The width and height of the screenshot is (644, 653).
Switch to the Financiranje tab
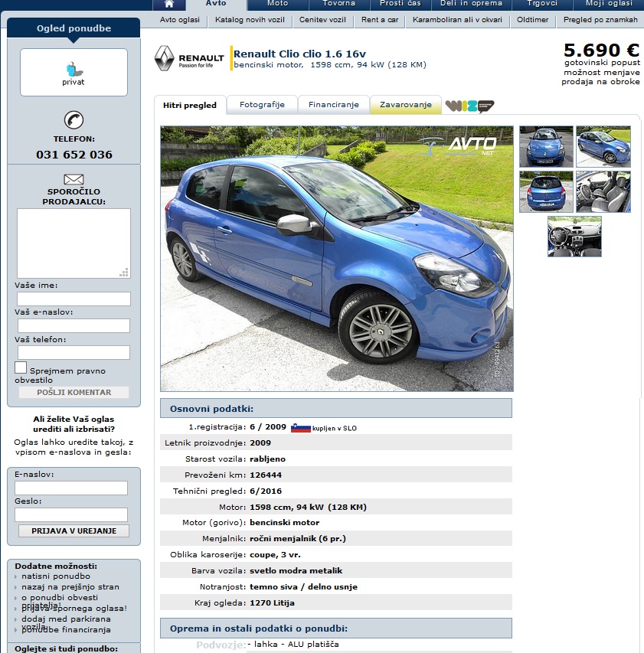tap(334, 105)
